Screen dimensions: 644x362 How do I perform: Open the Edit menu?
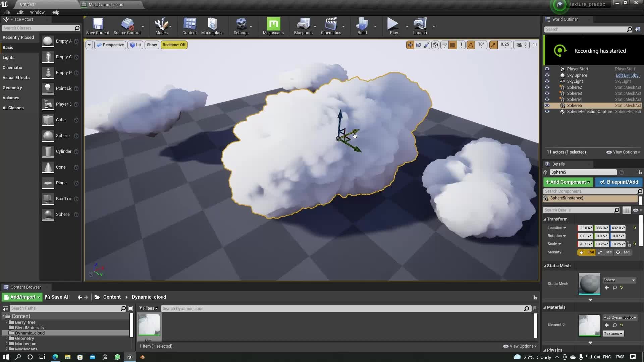(20, 12)
